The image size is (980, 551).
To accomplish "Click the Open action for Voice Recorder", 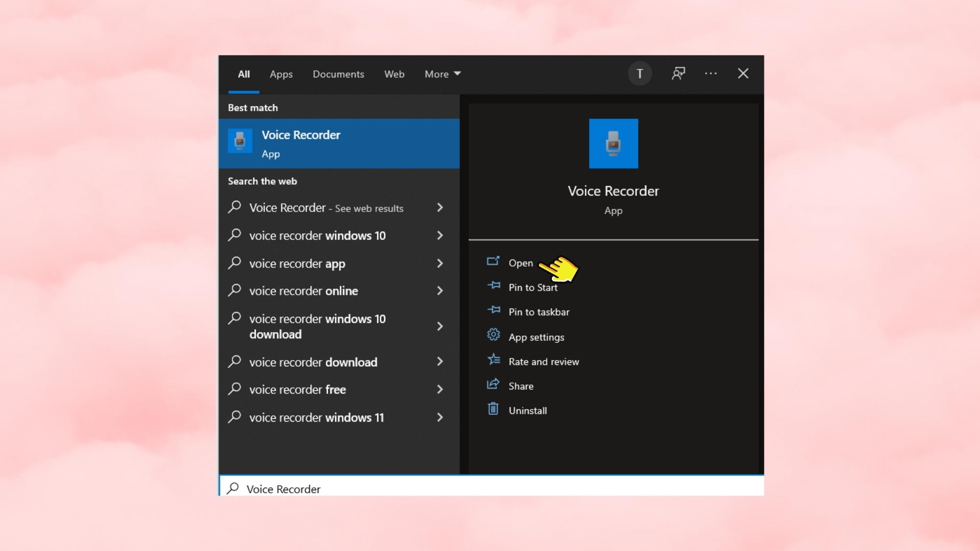I will (x=520, y=263).
